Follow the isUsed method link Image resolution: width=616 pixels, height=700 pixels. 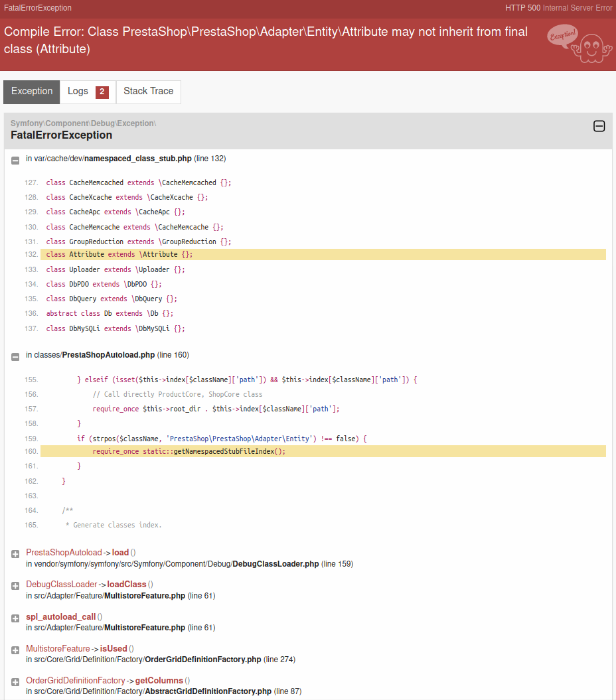[114, 648]
